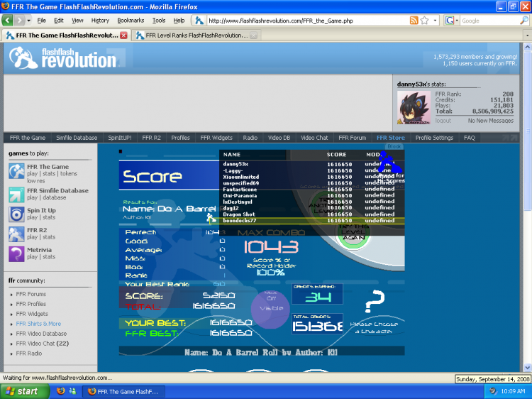The width and height of the screenshot is (532, 399).
Task: Open Profile Settings nav item
Action: 434,138
